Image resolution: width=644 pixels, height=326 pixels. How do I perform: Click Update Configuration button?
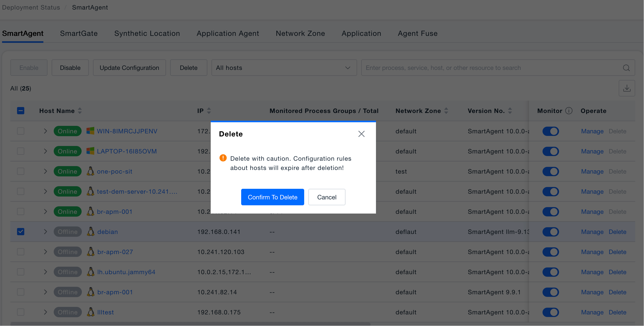pyautogui.click(x=129, y=68)
